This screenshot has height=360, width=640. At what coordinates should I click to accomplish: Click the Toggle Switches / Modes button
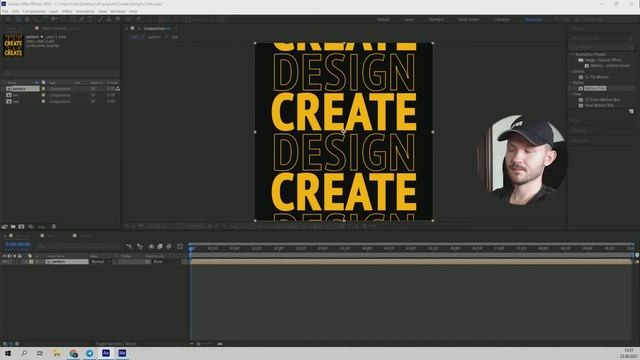tap(116, 344)
